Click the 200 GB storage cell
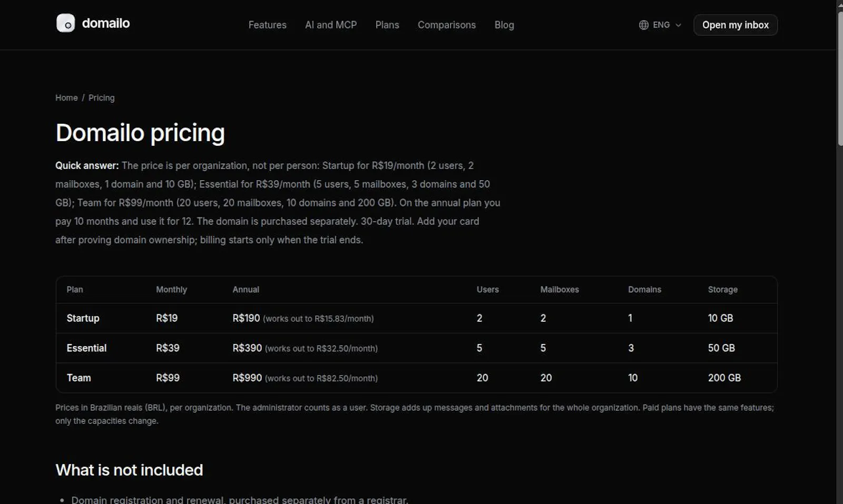The height and width of the screenshot is (504, 843). pos(724,378)
